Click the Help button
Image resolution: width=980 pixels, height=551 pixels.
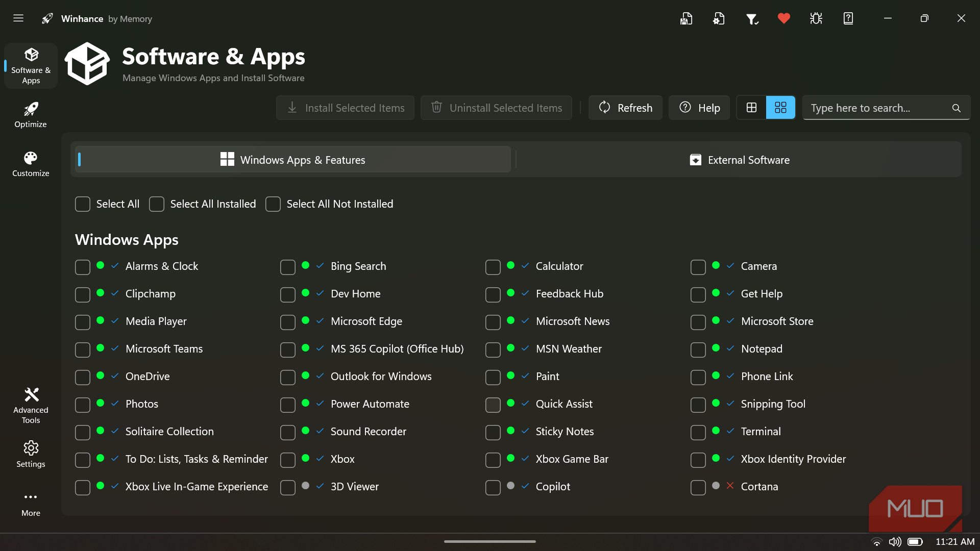coord(699,108)
